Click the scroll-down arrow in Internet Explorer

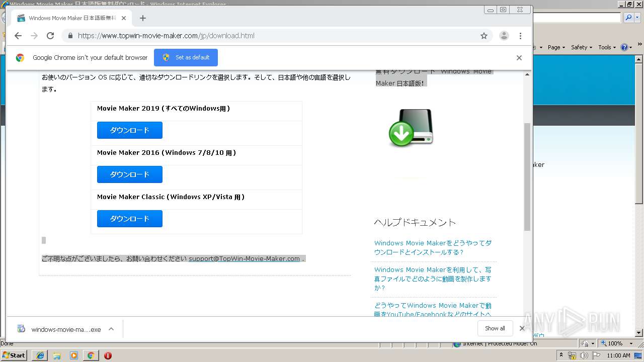[x=639, y=332]
